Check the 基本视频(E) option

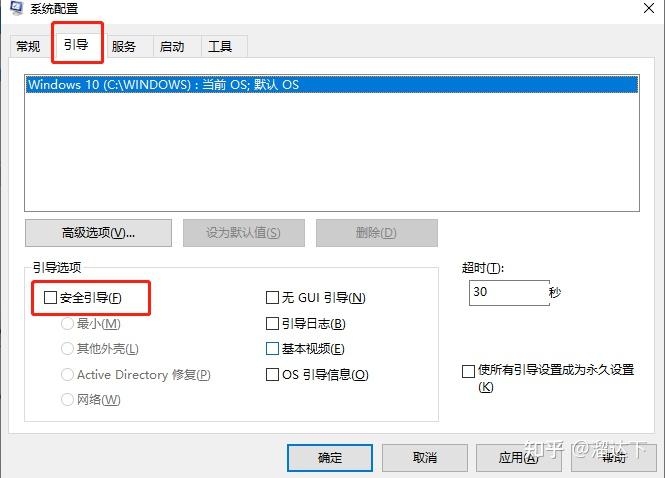272,349
